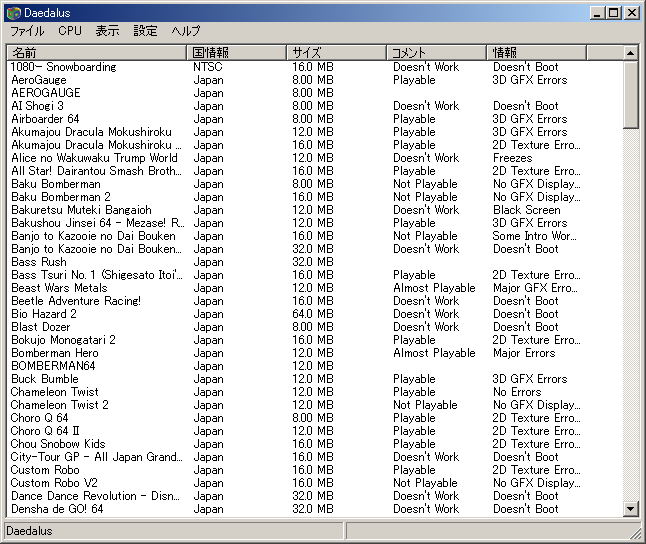646x544 pixels.
Task: Sort list by サイズ column header
Action: pyautogui.click(x=336, y=52)
